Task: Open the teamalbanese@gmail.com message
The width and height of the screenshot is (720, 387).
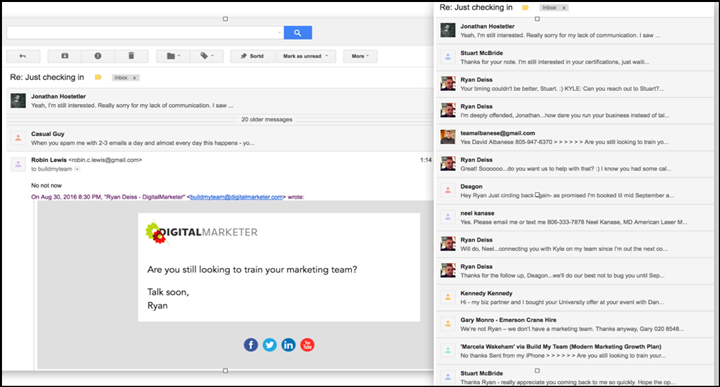Action: [575, 137]
